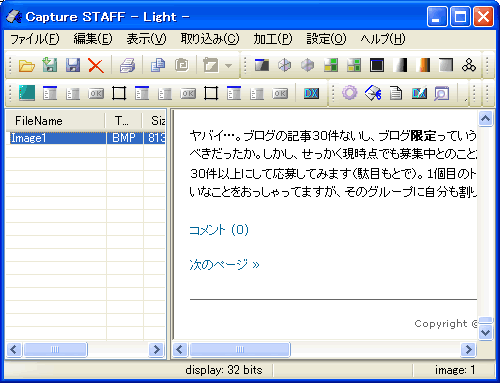Click the blue-titled grayscale window icon in the top toolbar
Screen dimensions: 500x383
coord(262,65)
